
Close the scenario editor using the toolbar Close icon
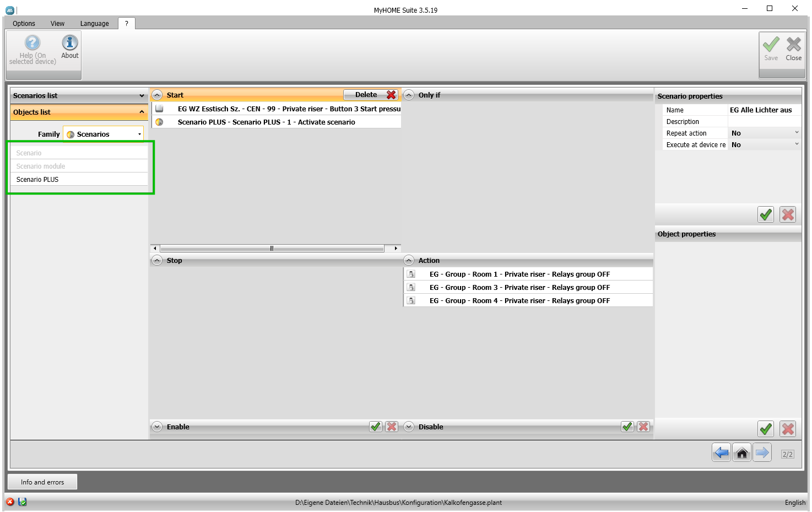click(794, 48)
